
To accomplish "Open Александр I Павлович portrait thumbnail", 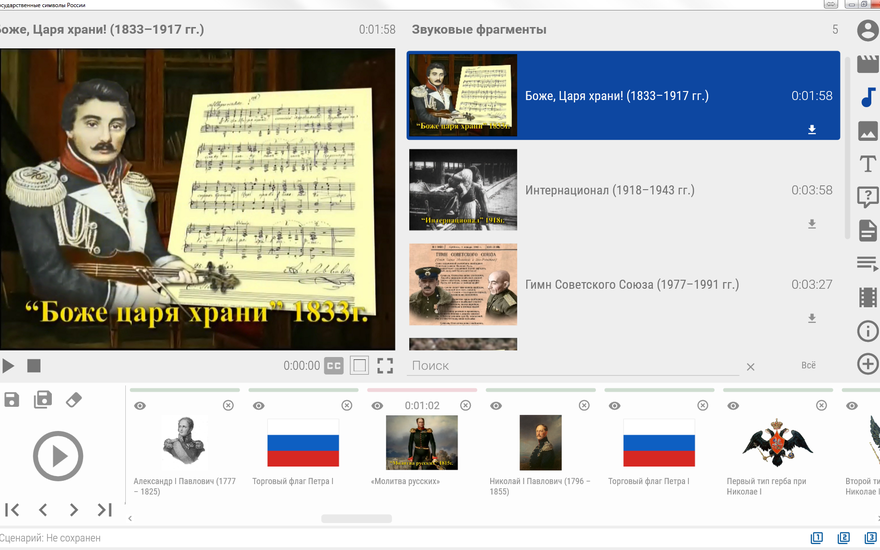I will (x=184, y=443).
